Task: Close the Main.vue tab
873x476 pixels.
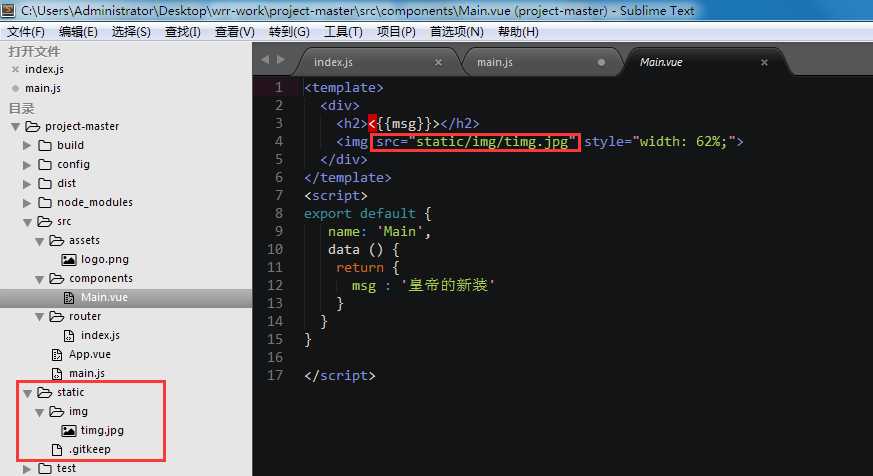Action: [x=764, y=62]
